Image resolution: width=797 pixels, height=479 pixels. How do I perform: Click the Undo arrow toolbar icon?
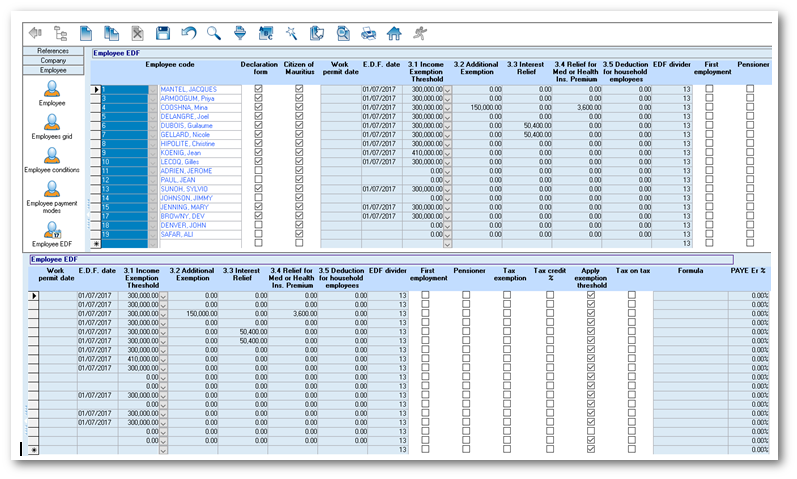coord(189,33)
